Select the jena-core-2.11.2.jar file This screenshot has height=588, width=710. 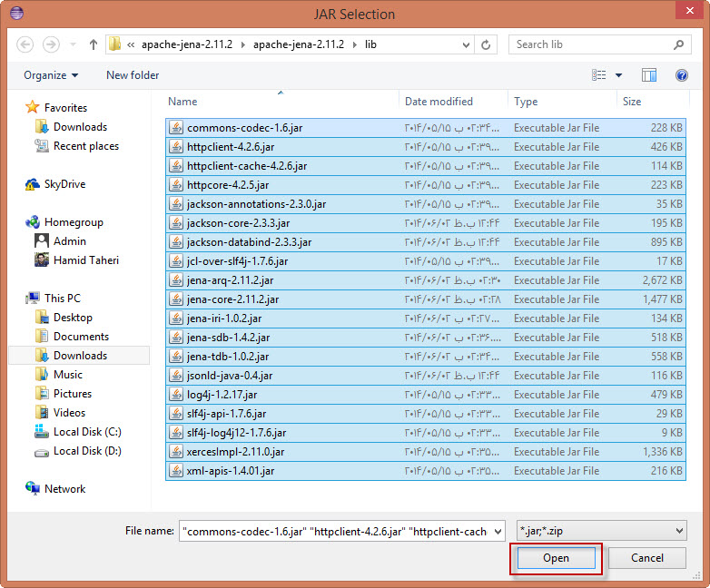tap(232, 299)
